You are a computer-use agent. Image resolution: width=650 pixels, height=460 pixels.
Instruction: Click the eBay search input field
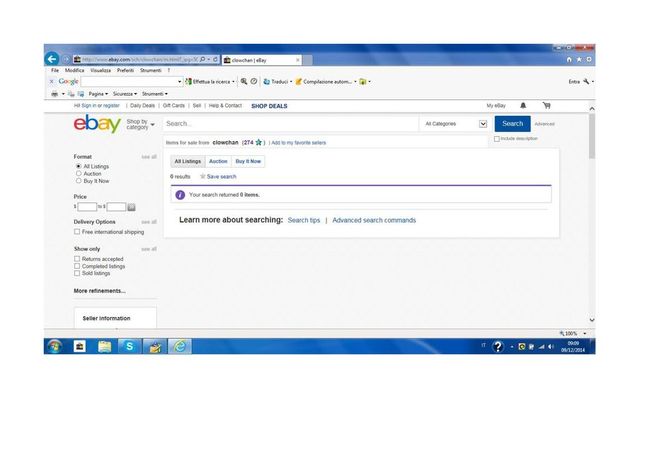click(x=288, y=124)
